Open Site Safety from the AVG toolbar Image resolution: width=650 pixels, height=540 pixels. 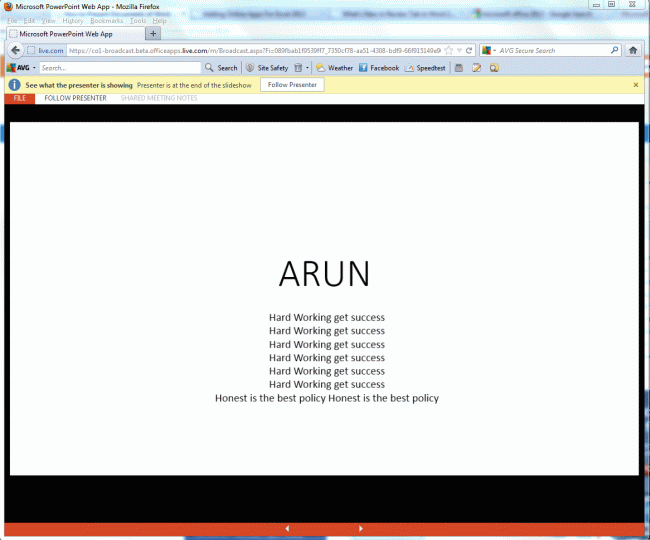[x=267, y=68]
